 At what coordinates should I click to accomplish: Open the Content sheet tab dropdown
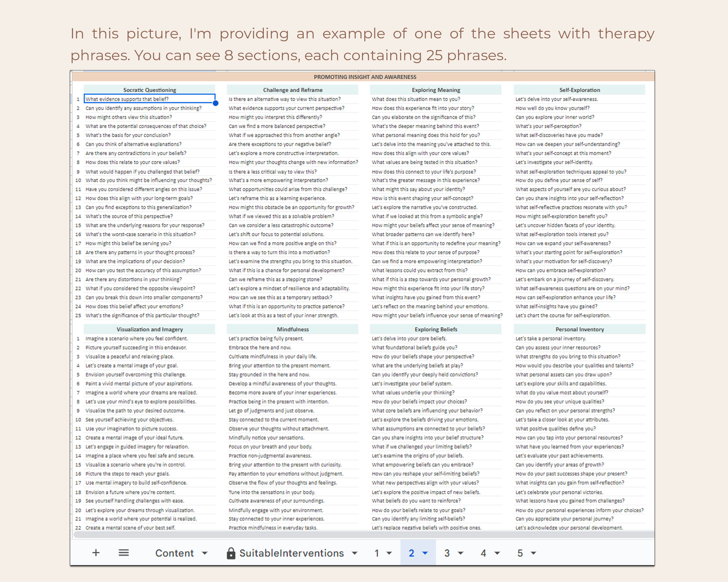(204, 553)
